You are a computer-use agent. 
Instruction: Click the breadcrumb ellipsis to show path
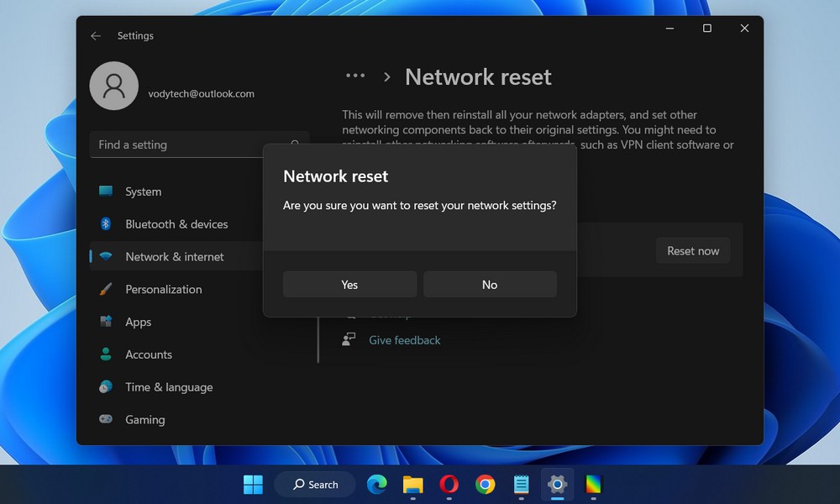point(355,76)
